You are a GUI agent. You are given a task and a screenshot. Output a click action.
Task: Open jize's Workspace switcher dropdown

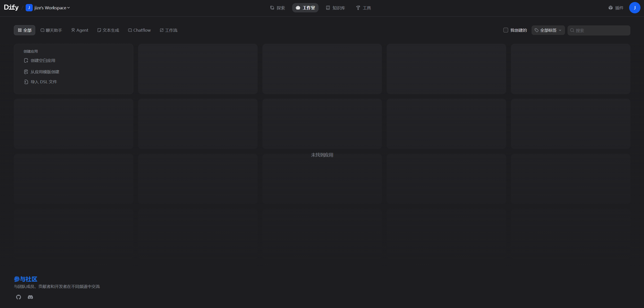(48, 8)
